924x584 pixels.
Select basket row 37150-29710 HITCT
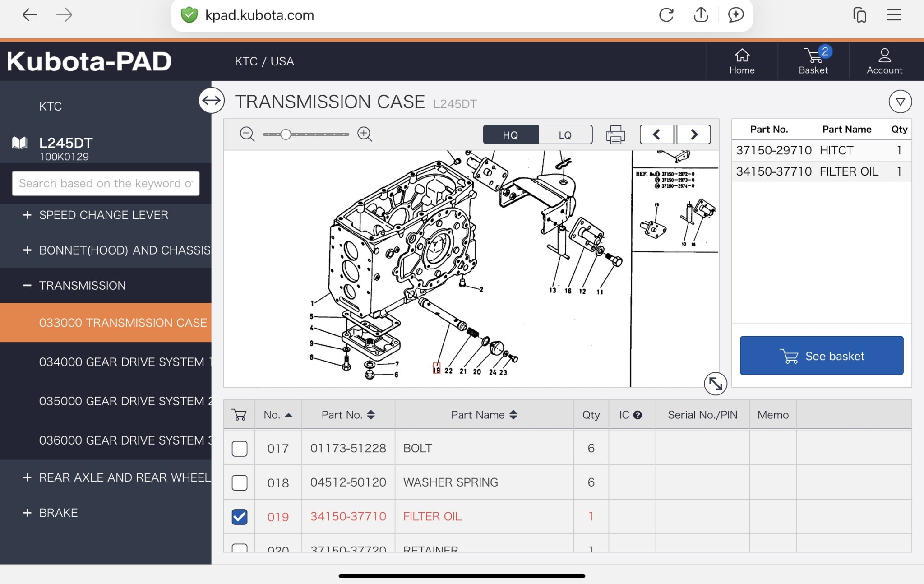[821, 150]
